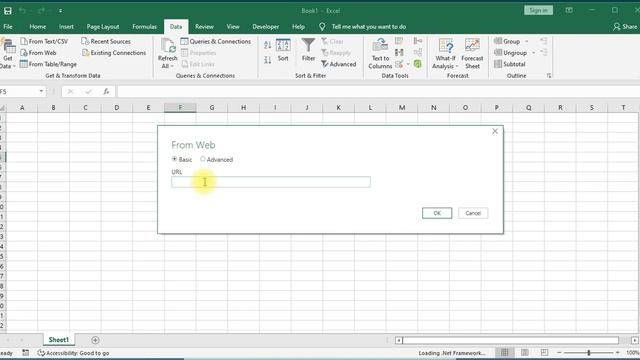Open Outline dialog launcher

(549, 76)
